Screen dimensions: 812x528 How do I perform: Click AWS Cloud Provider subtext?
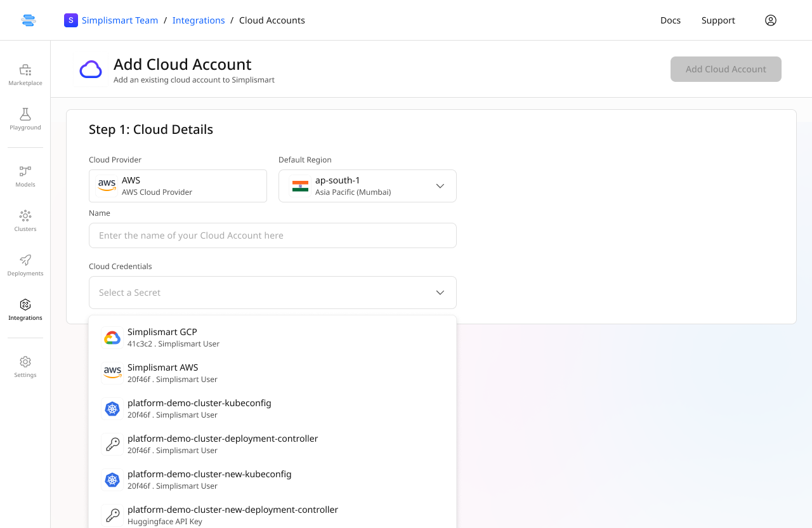pyautogui.click(x=157, y=192)
